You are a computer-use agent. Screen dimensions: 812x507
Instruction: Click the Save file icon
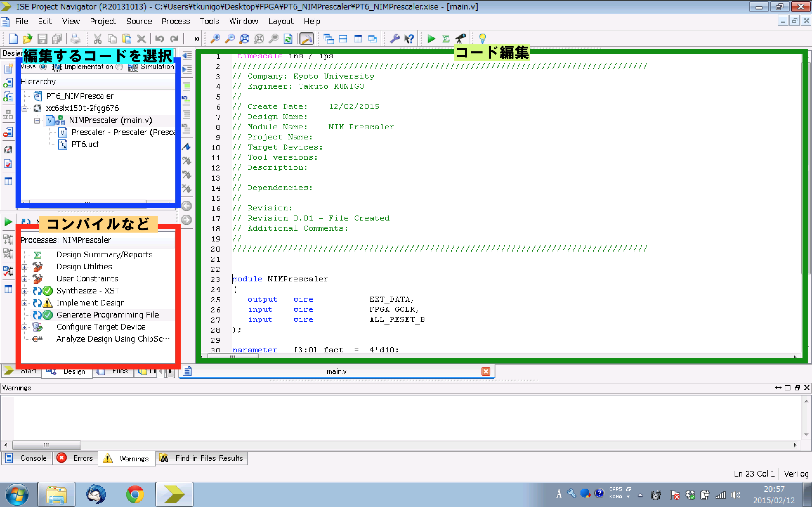(42, 39)
